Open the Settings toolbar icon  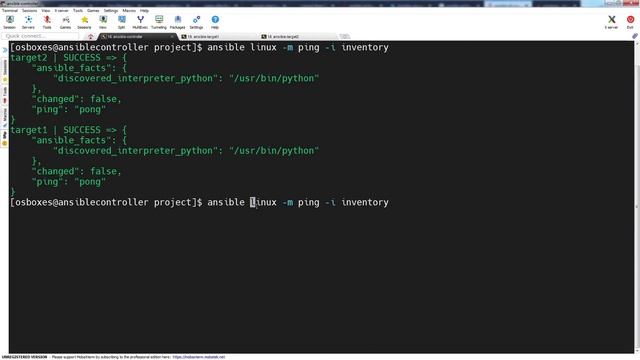[x=196, y=22]
